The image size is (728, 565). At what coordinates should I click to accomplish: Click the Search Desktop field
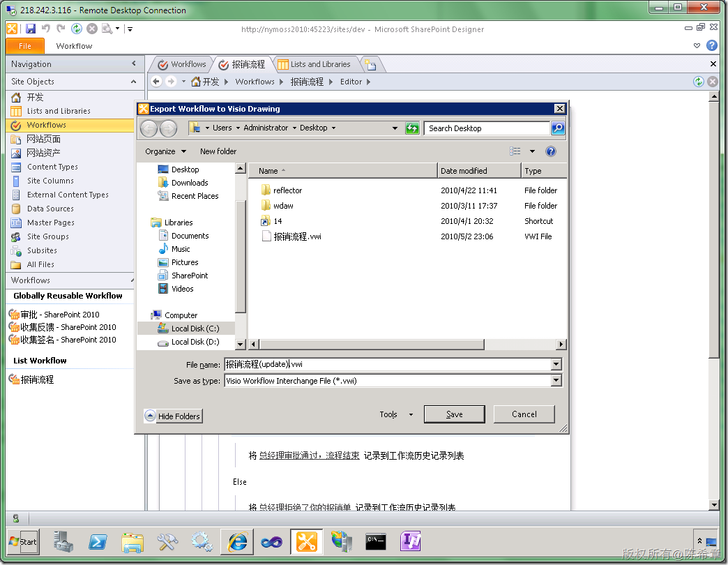click(487, 128)
